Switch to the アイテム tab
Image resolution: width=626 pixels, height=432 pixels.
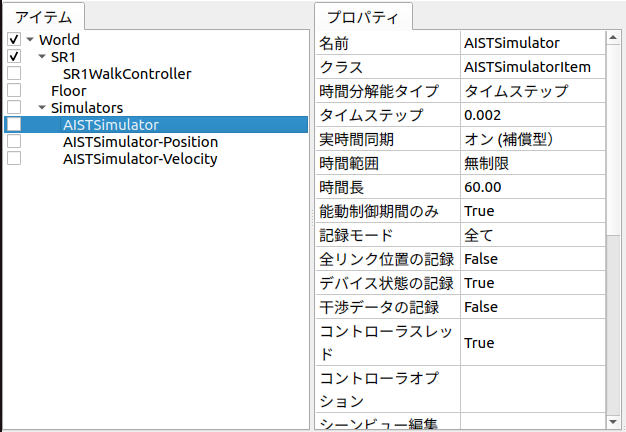click(x=44, y=17)
